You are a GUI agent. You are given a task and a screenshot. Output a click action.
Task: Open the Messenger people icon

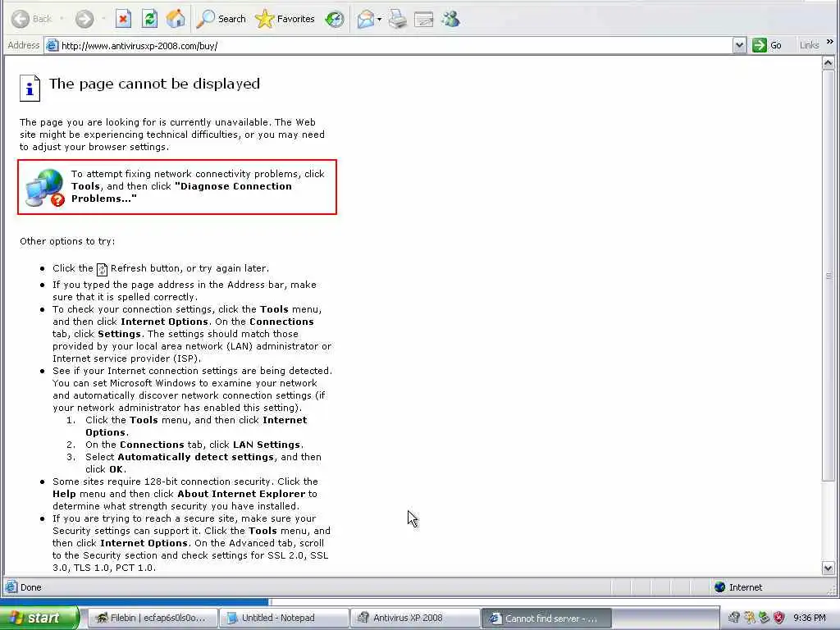(x=450, y=20)
